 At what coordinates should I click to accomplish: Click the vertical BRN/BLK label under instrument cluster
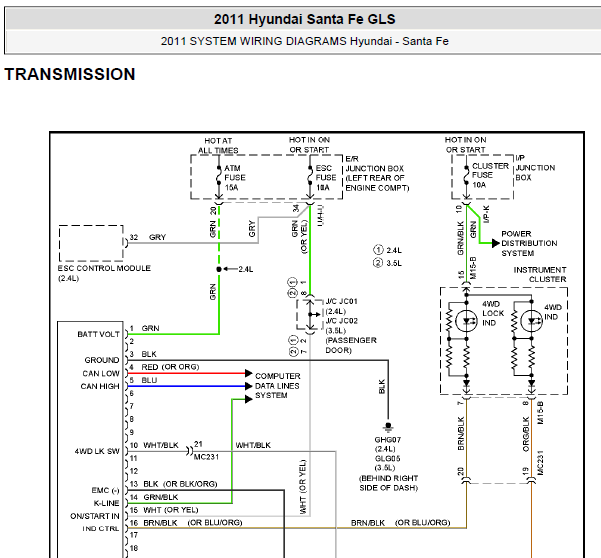click(x=461, y=433)
